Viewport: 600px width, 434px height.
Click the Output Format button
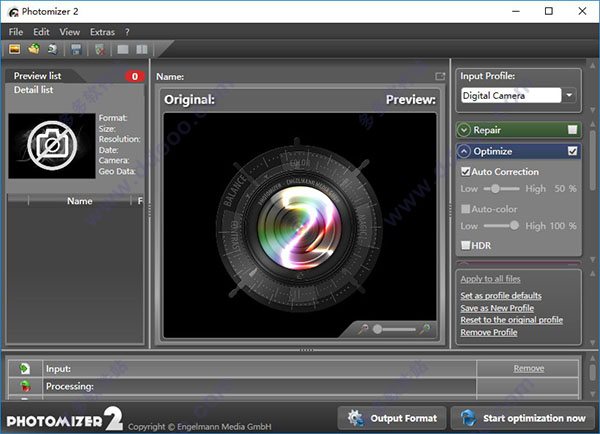point(392,418)
